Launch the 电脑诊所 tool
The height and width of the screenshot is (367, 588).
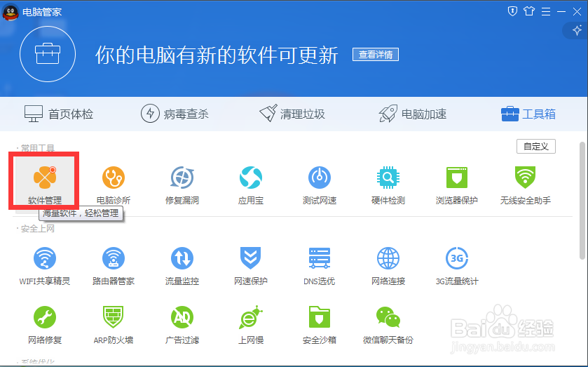(x=114, y=185)
